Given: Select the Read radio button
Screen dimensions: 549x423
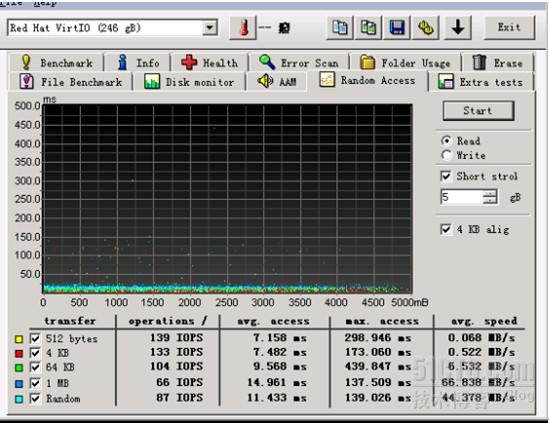Looking at the screenshot, I should [446, 141].
